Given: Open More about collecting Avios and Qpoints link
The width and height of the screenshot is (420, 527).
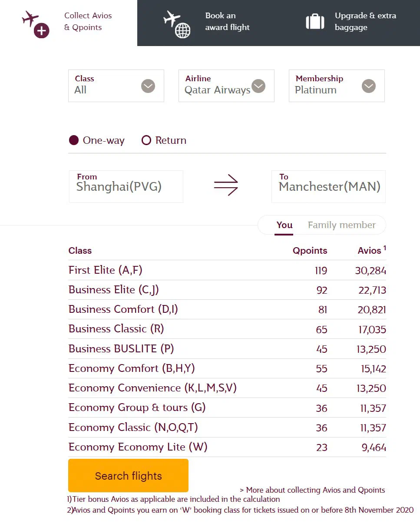Looking at the screenshot, I should (312, 490).
